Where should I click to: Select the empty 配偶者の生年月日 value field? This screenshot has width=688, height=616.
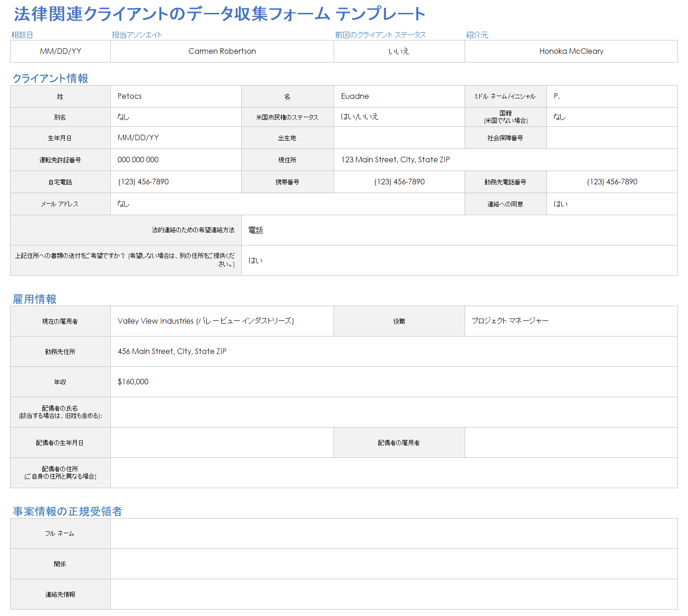click(x=222, y=442)
